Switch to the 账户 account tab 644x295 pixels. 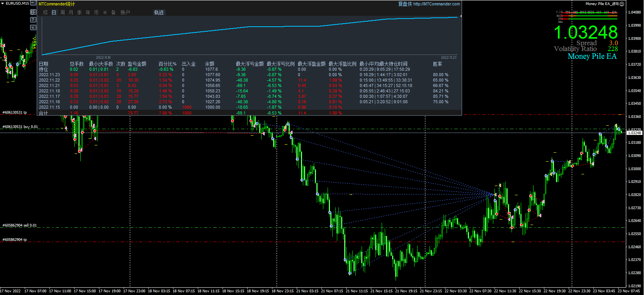125,12
